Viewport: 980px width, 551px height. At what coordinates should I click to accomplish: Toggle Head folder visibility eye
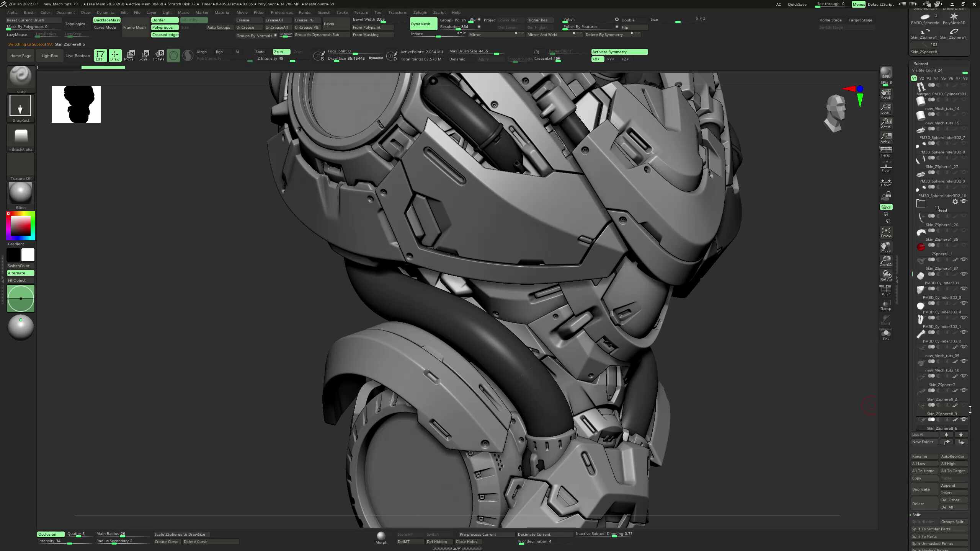pos(964,201)
